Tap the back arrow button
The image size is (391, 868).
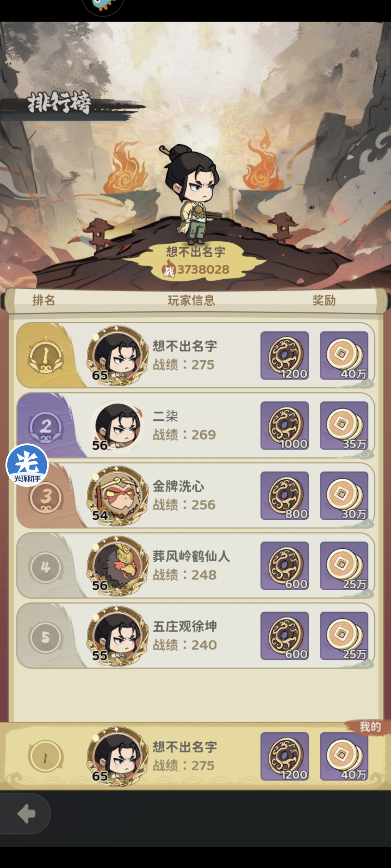pos(25,814)
